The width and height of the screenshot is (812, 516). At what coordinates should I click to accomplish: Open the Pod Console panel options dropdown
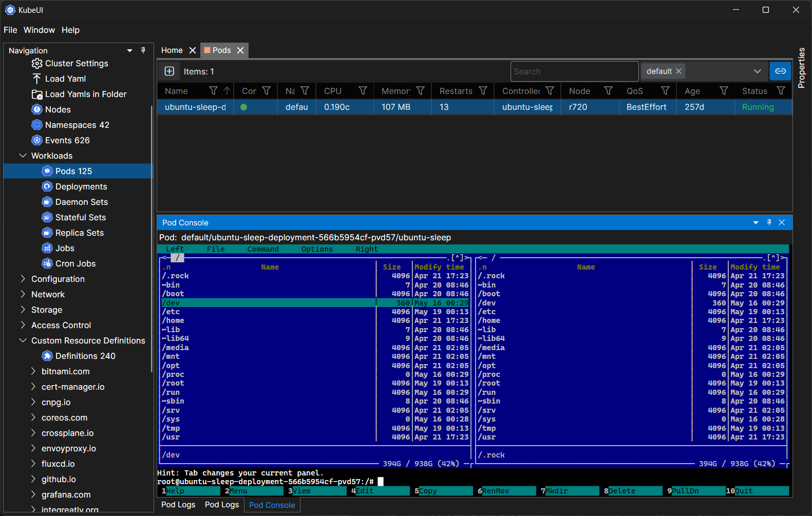coord(756,222)
